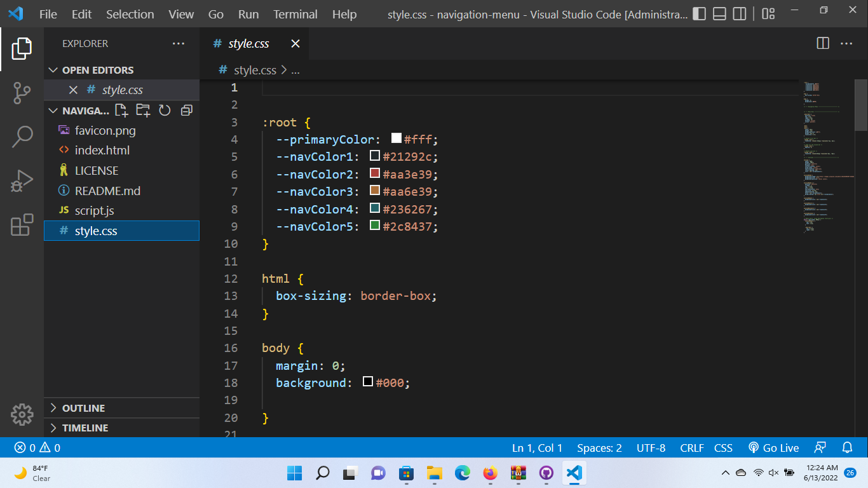Open the Source Control view

coord(22,93)
